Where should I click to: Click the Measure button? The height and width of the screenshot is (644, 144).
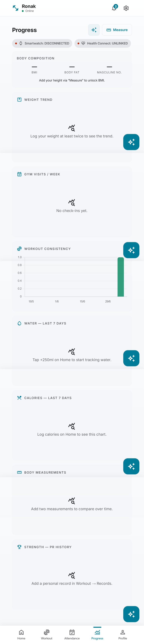click(x=117, y=30)
